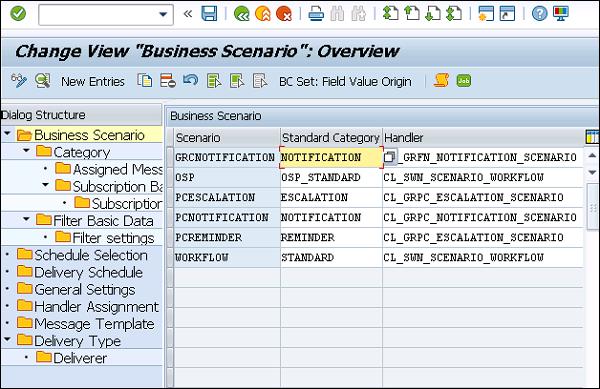Image resolution: width=600 pixels, height=389 pixels.
Task: Click the Print icon
Action: [316, 14]
